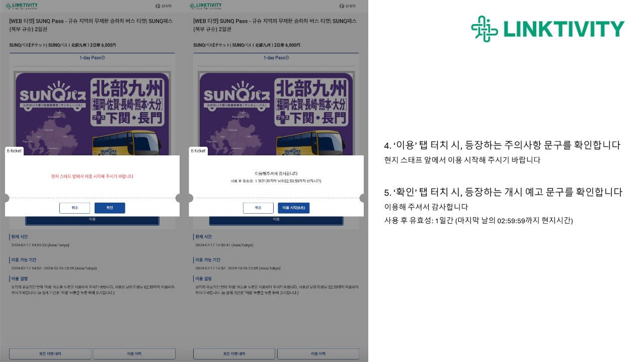Screen dimensions: 644x362
Task: Open 모든 티켓 내역 in the step 4 screen
Action: click(50, 354)
